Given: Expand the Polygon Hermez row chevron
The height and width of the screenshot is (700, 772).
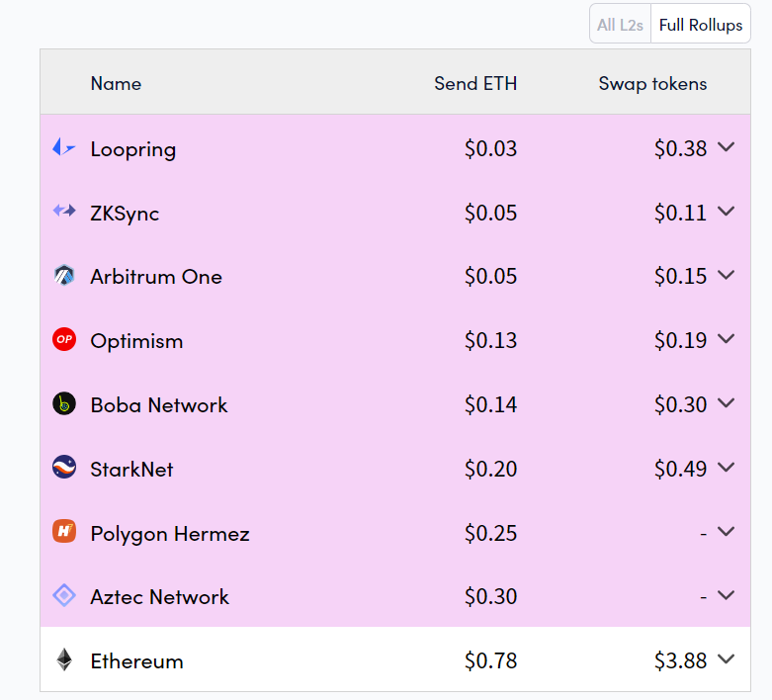Looking at the screenshot, I should pyautogui.click(x=727, y=531).
